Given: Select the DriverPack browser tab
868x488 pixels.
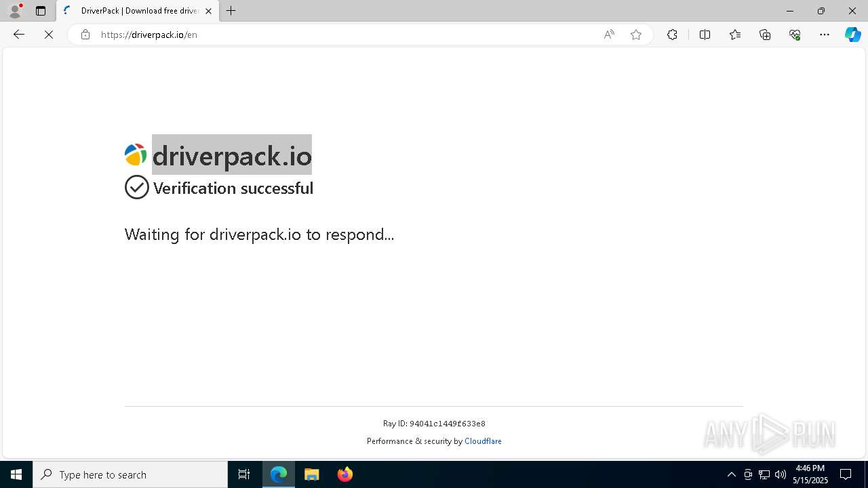Looking at the screenshot, I should (x=138, y=11).
